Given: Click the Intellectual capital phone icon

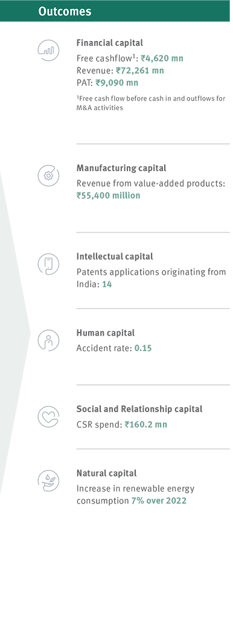Looking at the screenshot, I should click(48, 264).
